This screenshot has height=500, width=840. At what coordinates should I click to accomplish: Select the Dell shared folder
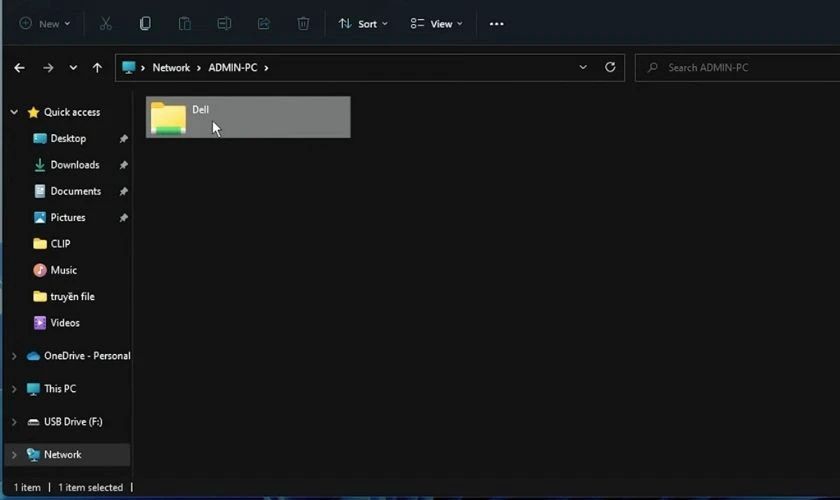(247, 117)
